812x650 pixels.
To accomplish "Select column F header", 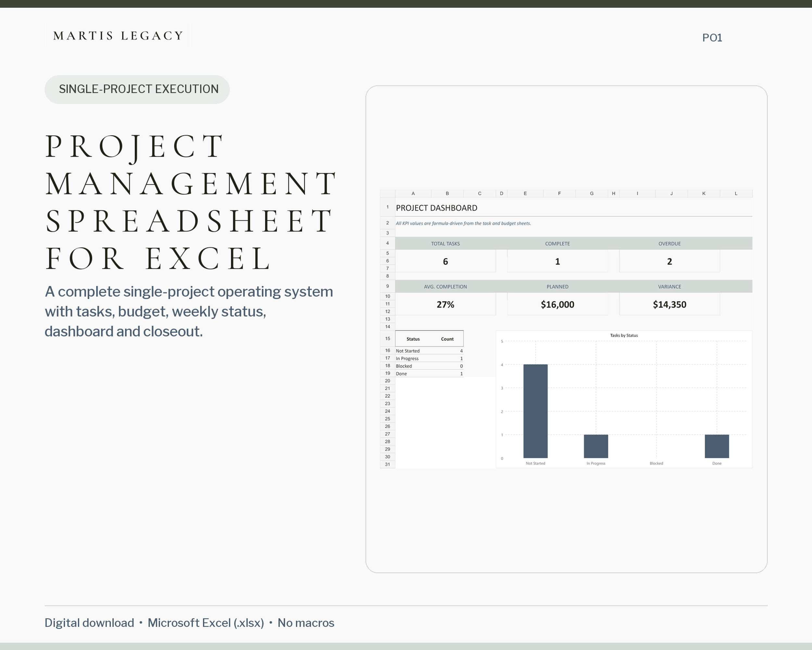I will click(x=559, y=194).
